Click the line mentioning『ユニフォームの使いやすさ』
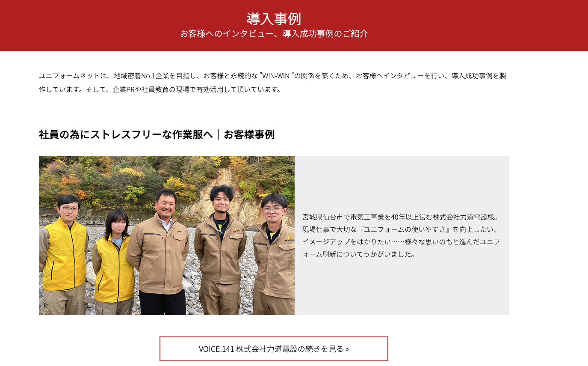 (399, 229)
